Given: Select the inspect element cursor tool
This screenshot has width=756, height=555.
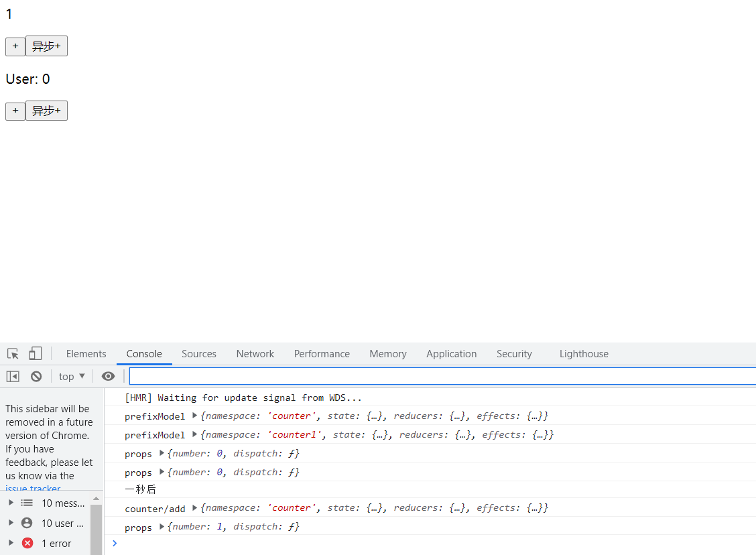Looking at the screenshot, I should [13, 354].
